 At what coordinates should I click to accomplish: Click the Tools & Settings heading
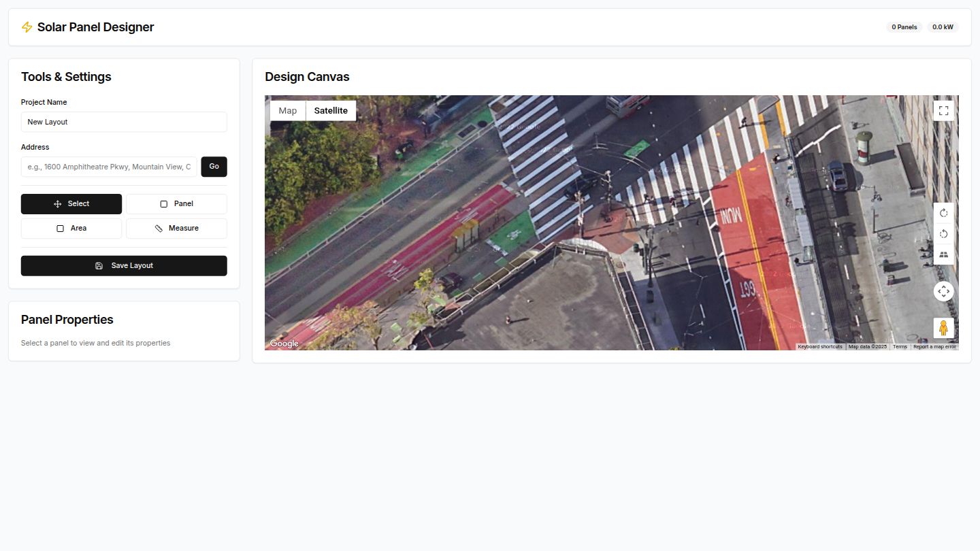[x=66, y=77]
